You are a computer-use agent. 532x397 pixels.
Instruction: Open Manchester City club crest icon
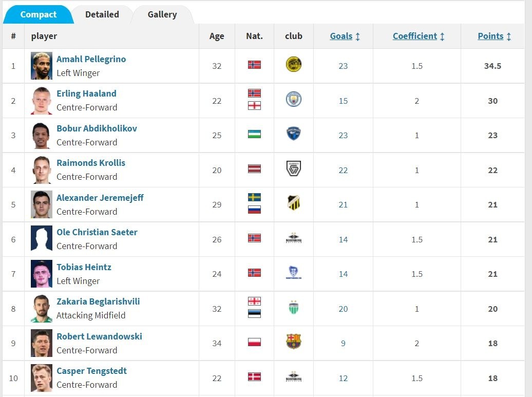tap(293, 100)
